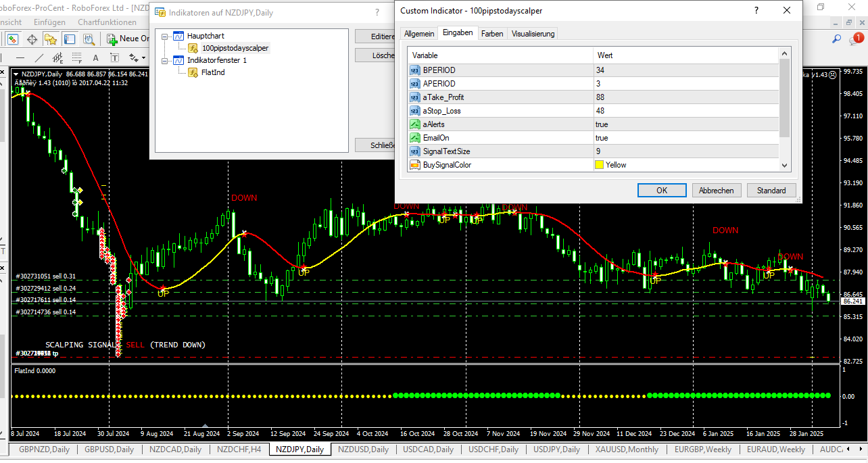The image size is (868, 463).
Task: Open the Chartfunktionen menu
Action: (107, 22)
